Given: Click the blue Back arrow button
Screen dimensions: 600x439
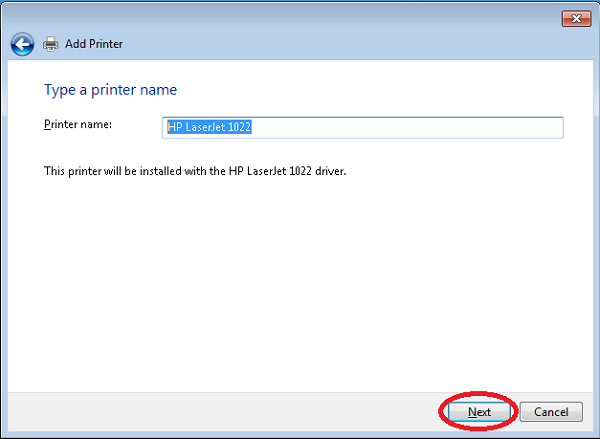Looking at the screenshot, I should click(x=22, y=44).
